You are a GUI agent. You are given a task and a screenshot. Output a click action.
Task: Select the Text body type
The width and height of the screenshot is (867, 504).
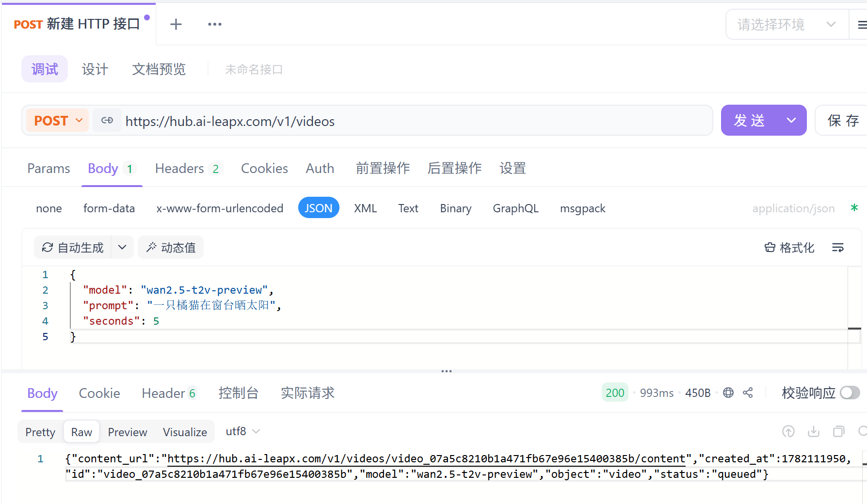pos(408,208)
